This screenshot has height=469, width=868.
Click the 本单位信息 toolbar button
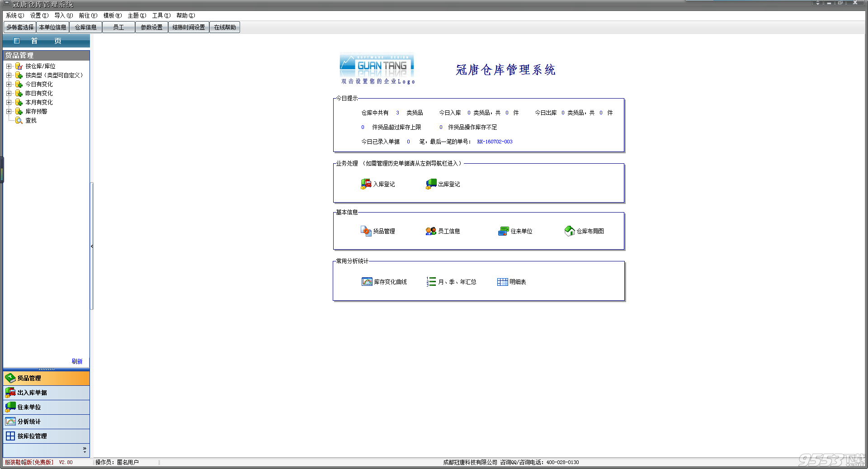tap(53, 27)
